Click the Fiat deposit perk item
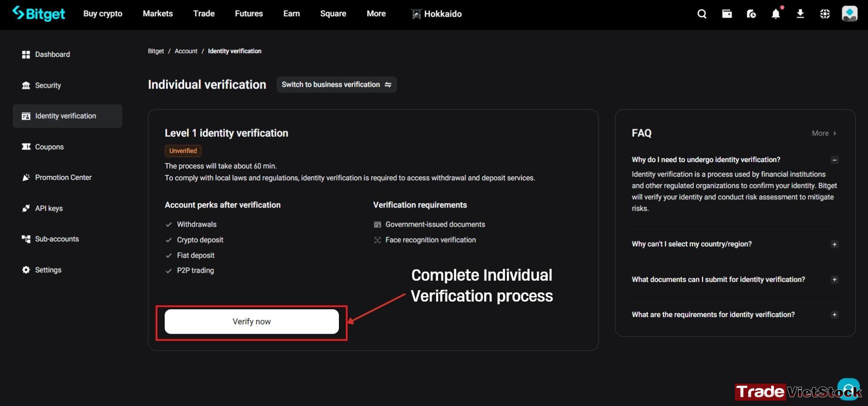The height and width of the screenshot is (406, 868). coord(190,255)
